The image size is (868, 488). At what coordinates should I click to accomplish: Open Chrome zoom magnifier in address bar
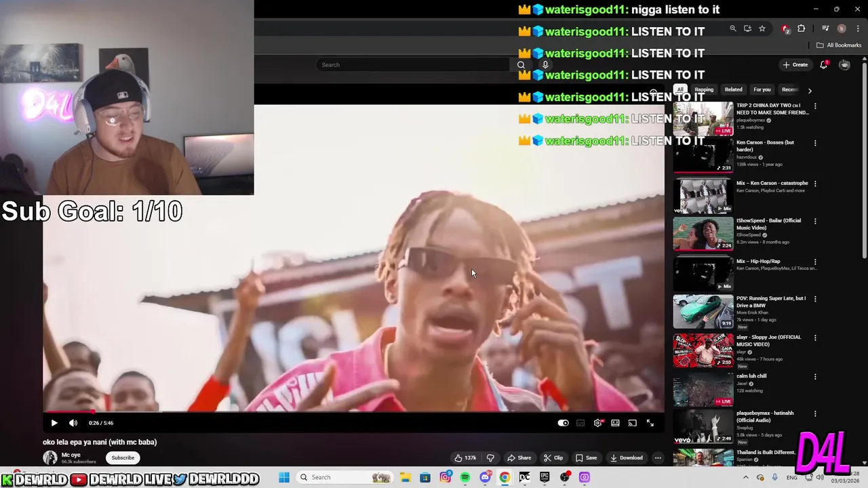click(x=733, y=28)
